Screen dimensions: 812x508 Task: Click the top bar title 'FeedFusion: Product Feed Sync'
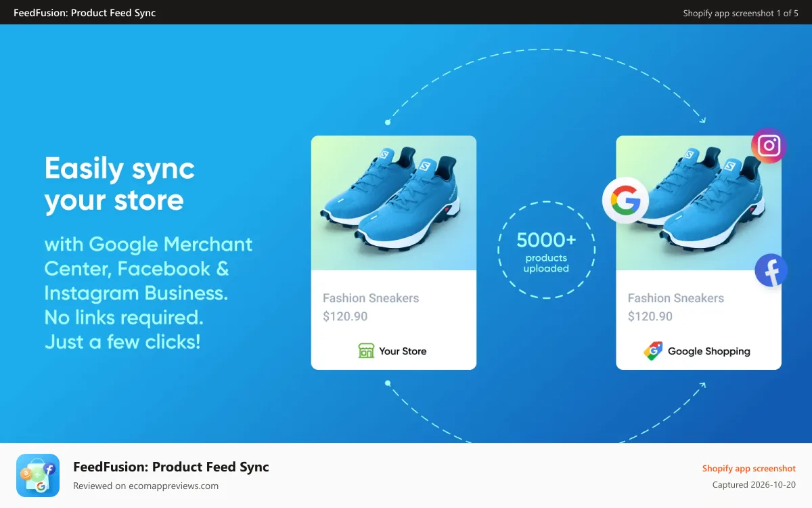coord(85,13)
